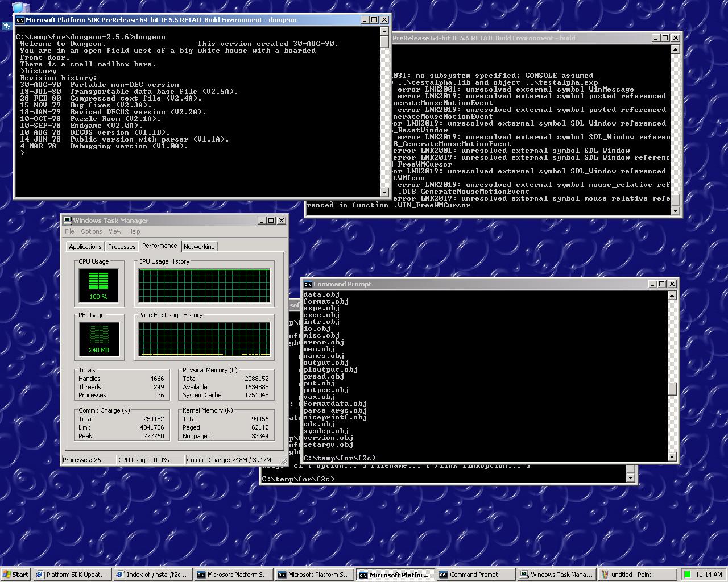Image resolution: width=728 pixels, height=582 pixels.
Task: Open the View menu in Task Manager
Action: point(115,231)
